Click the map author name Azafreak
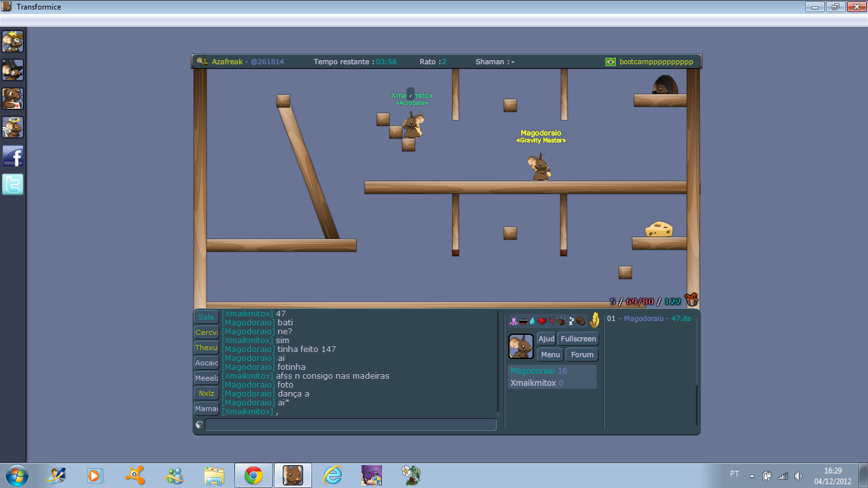 [x=227, y=62]
